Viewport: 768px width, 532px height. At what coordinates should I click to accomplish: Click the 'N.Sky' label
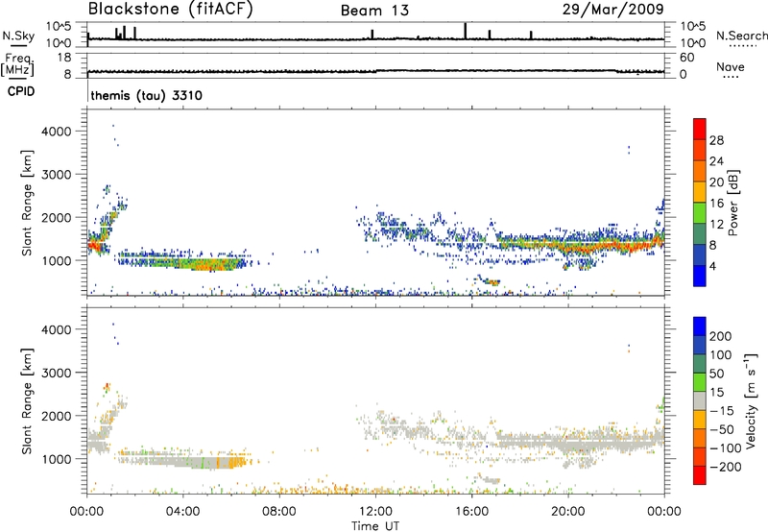click(18, 36)
